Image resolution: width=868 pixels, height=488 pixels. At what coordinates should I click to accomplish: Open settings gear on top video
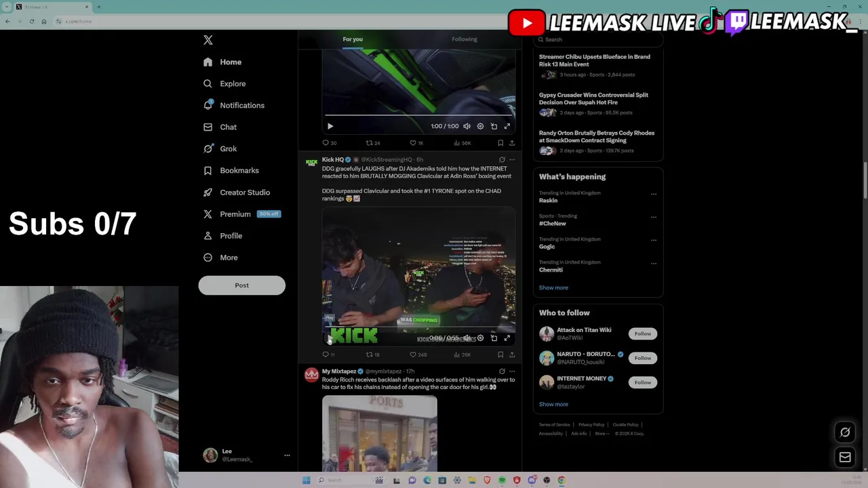(480, 126)
